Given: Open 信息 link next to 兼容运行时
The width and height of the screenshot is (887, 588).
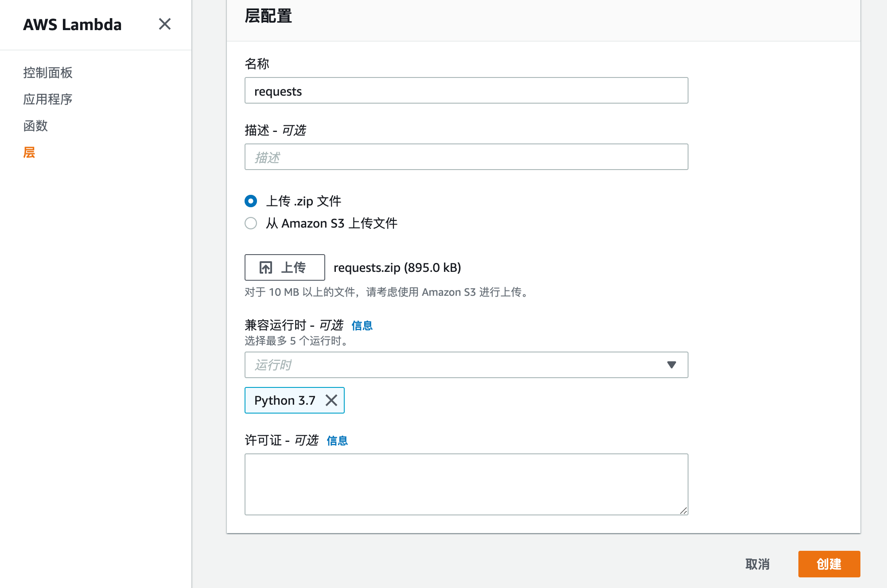Looking at the screenshot, I should coord(362,325).
